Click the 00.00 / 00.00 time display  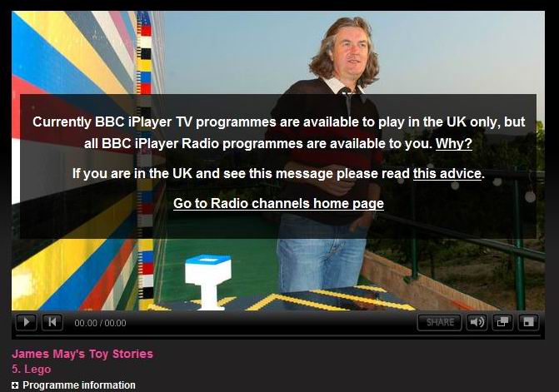100,323
